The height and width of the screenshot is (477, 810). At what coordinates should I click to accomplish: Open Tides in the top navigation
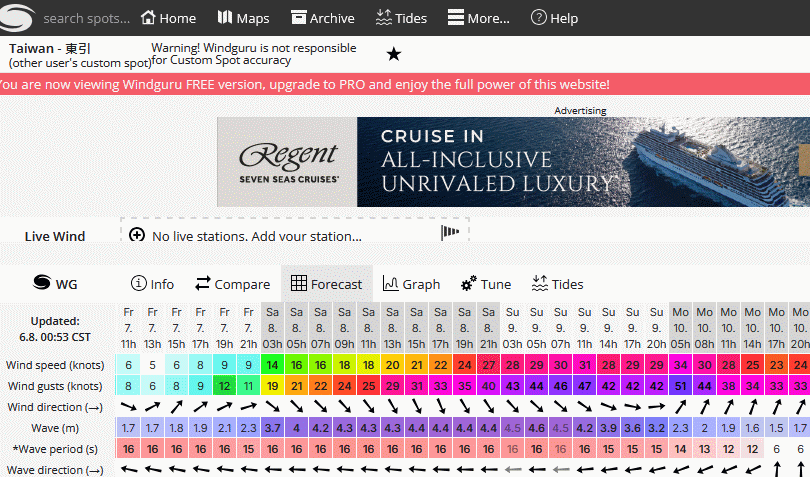pyautogui.click(x=401, y=18)
